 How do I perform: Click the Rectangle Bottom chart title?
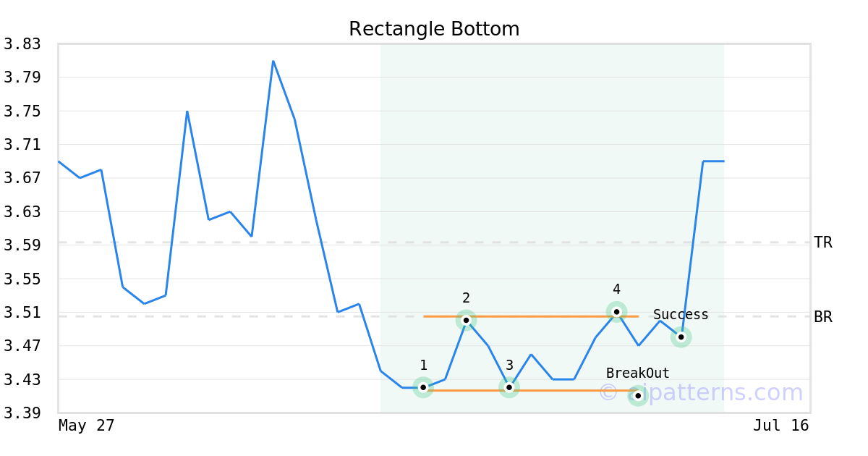pyautogui.click(x=434, y=29)
